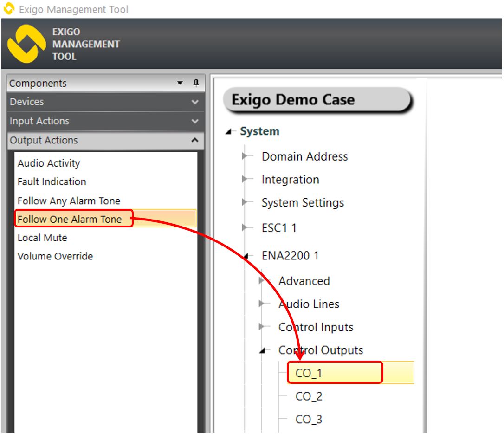Image resolution: width=504 pixels, height=434 pixels.
Task: Select the Control Outputs tree item
Action: click(x=321, y=350)
